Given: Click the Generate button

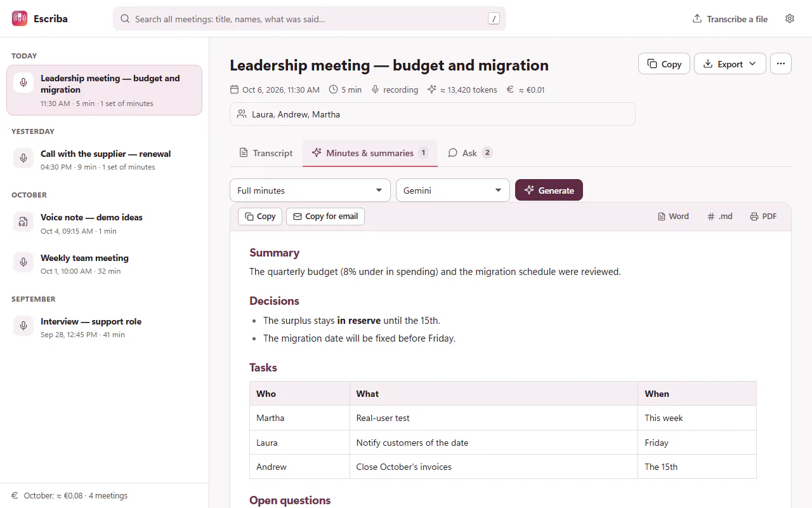Looking at the screenshot, I should [549, 190].
